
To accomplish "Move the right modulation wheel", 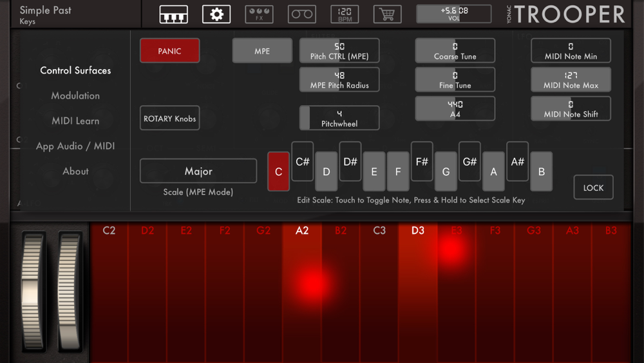I will coord(69,291).
